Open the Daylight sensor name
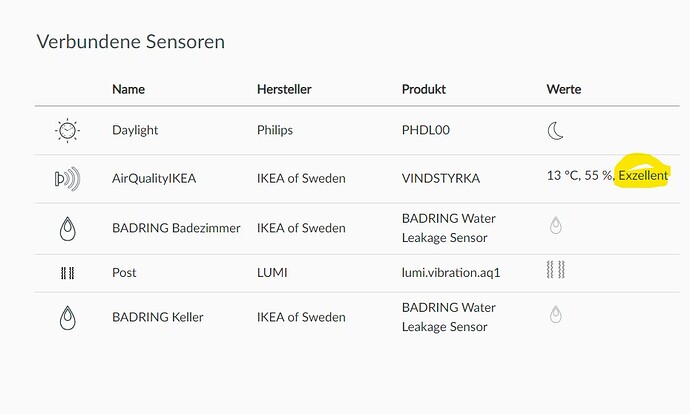The height and width of the screenshot is (414, 690). 135,130
